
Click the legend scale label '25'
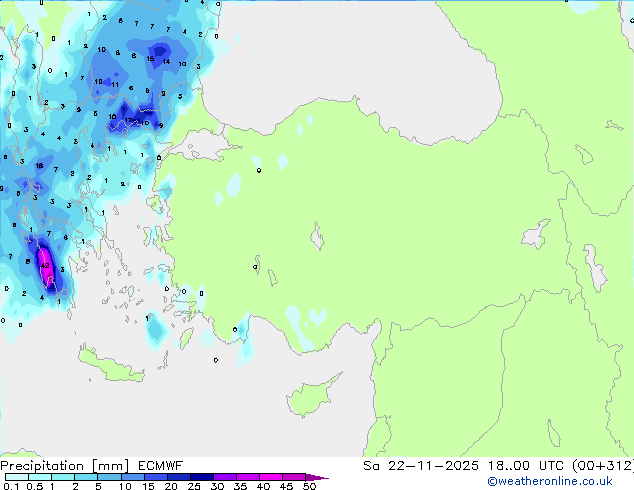[194, 486]
